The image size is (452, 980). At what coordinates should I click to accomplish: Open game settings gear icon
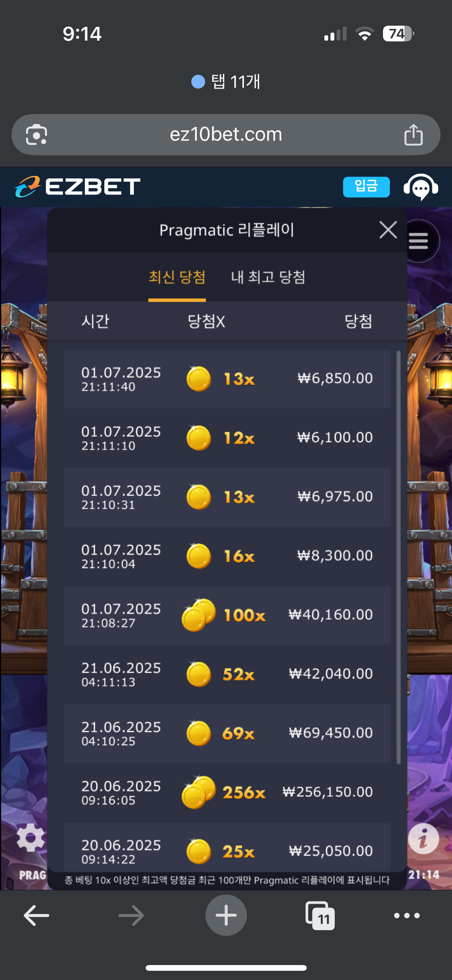point(31,838)
